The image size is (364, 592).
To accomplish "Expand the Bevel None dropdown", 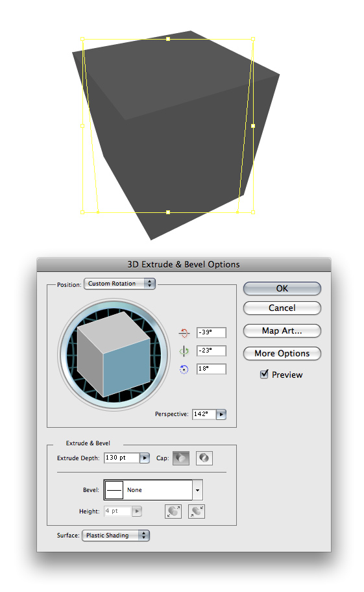I will click(x=153, y=489).
